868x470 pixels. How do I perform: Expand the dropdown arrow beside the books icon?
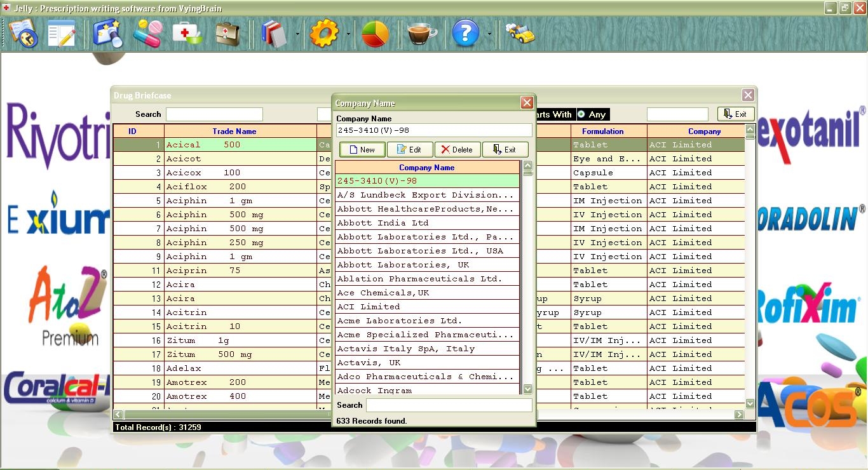click(x=297, y=34)
